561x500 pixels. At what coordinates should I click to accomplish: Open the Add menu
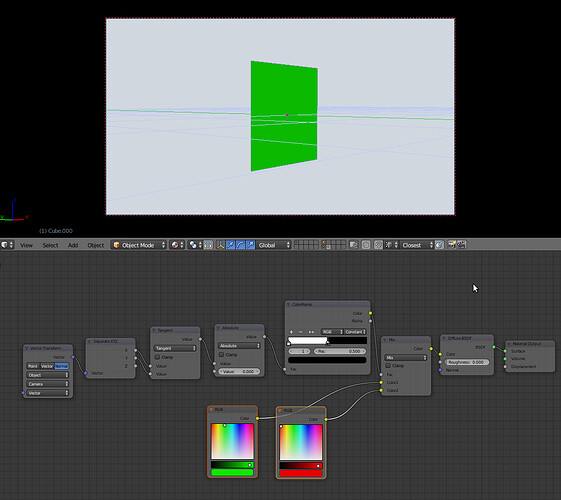73,245
